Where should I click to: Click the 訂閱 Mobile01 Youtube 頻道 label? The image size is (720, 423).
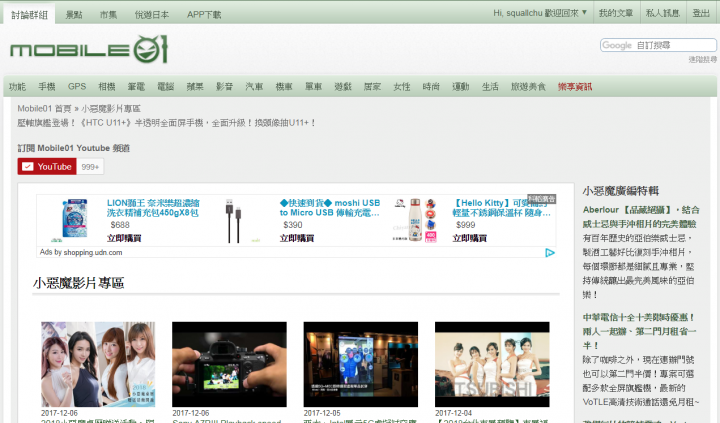(74, 148)
